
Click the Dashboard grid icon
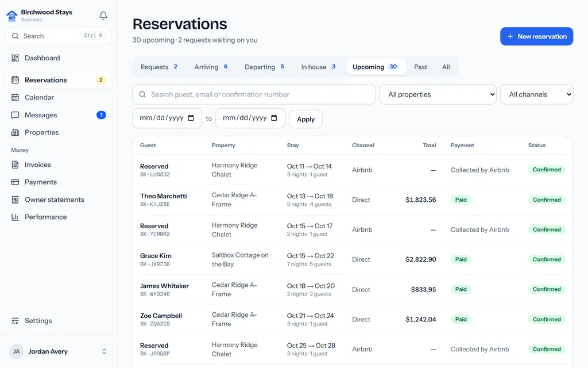(x=15, y=58)
